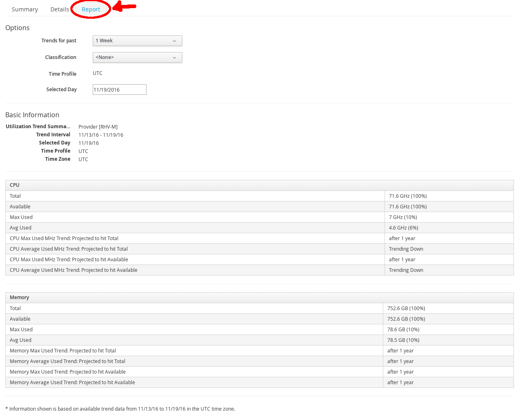This screenshot has width=518, height=420.
Task: Click the Max Used label in Memory table
Action: pyautogui.click(x=21, y=330)
